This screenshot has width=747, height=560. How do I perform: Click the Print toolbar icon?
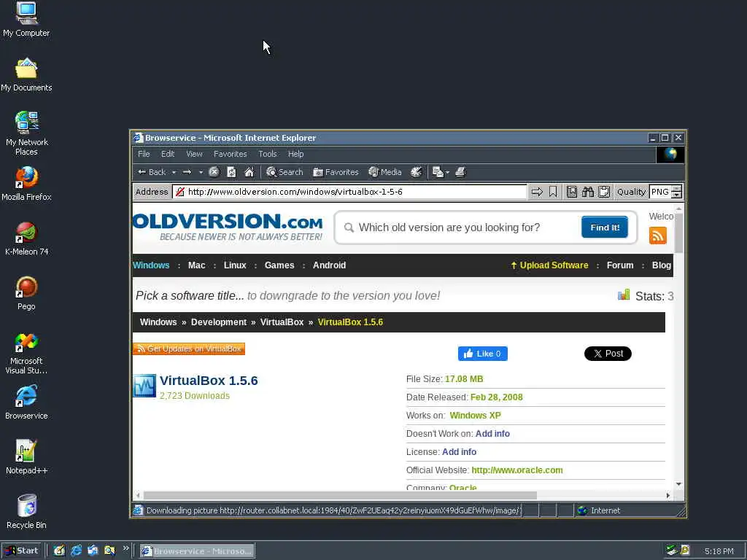point(460,172)
